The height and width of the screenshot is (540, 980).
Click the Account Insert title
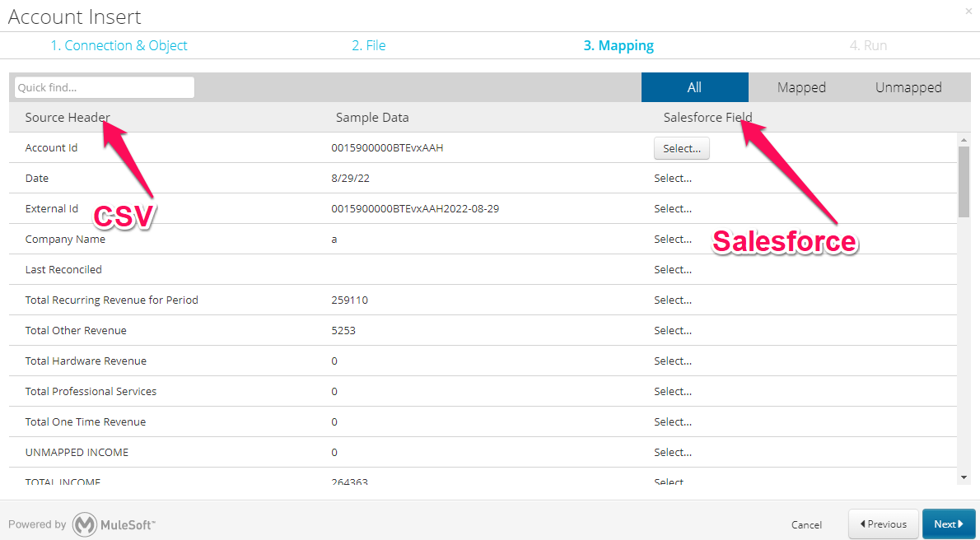pyautogui.click(x=74, y=16)
